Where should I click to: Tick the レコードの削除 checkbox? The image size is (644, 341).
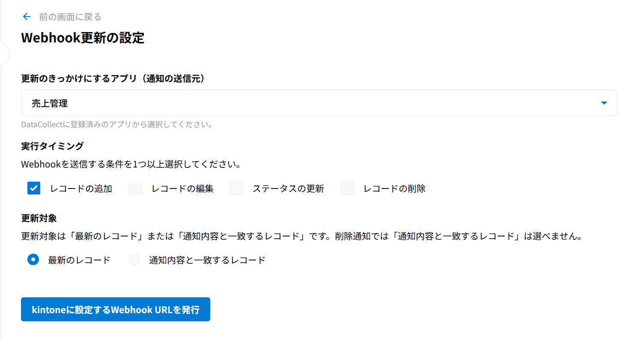[x=347, y=188]
